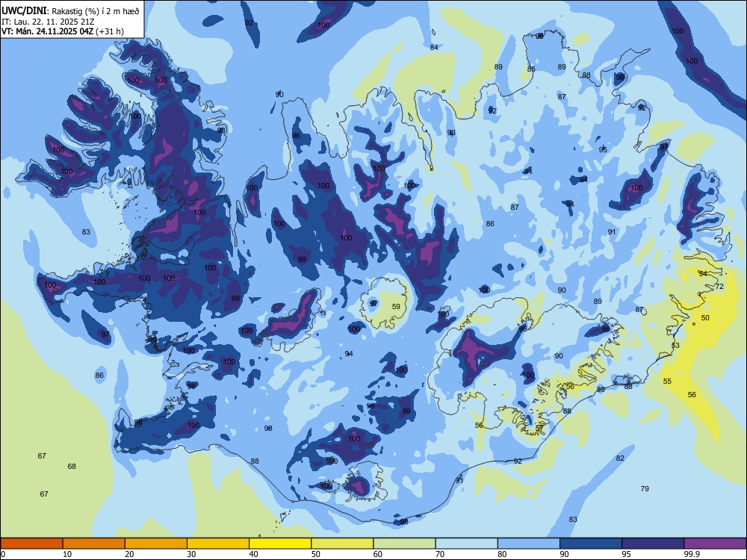Click the humidity value '95' on the map
This screenshot has width=747, height=560.
coord(603,149)
